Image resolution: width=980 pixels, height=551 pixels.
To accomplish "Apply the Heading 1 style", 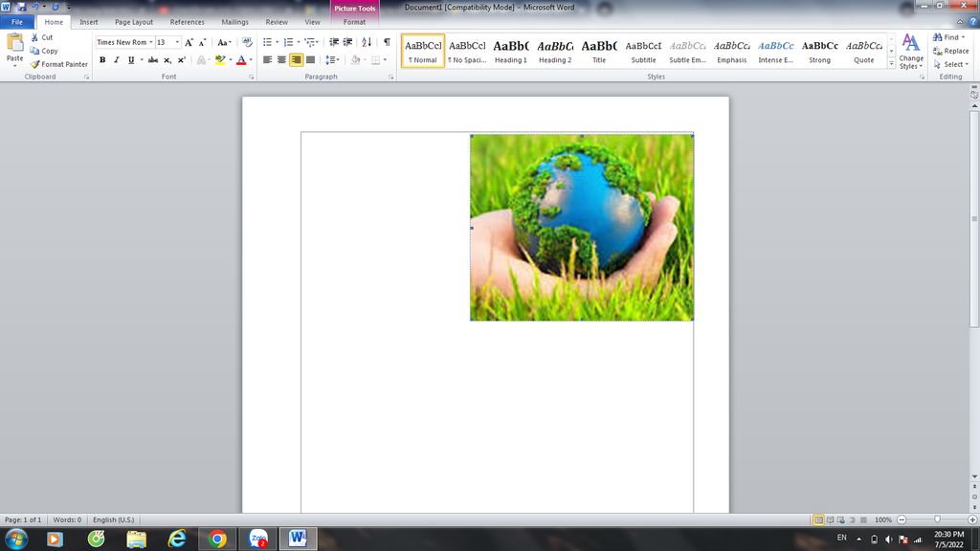I will [x=510, y=51].
